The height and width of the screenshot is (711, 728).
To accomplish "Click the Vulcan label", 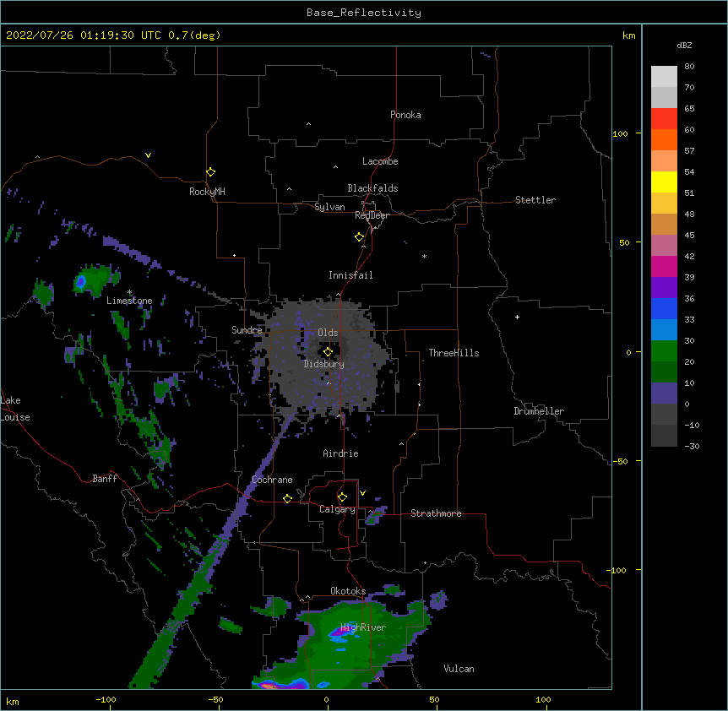I will pos(459,669).
